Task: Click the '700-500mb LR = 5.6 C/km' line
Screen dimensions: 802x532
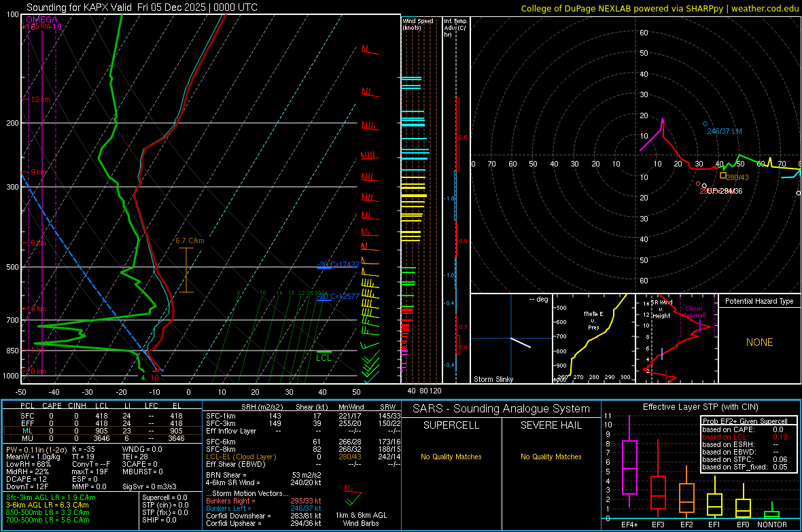Action: pos(48,520)
